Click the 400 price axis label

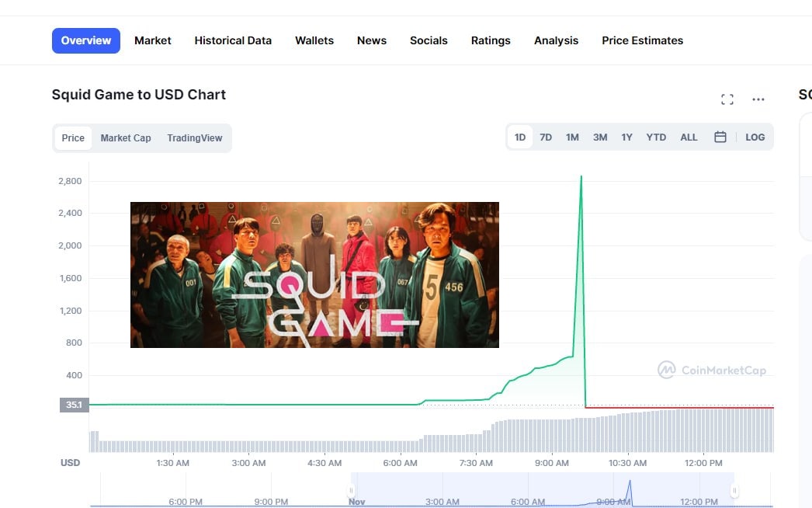coord(74,375)
